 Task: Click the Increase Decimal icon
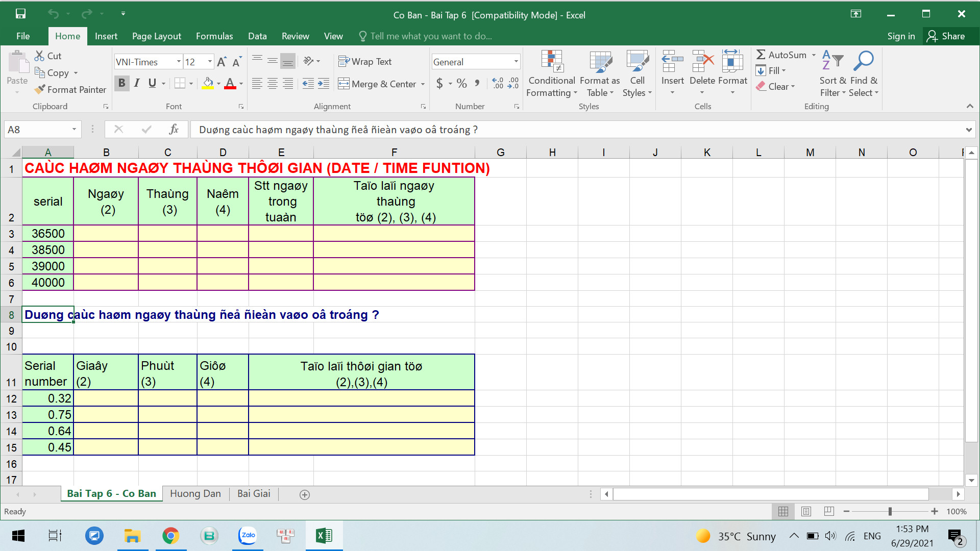tap(498, 84)
